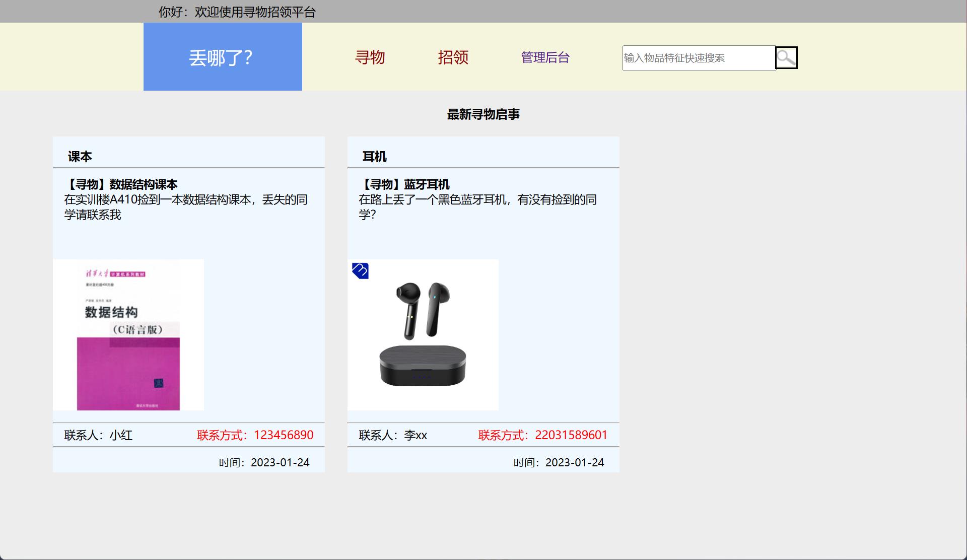Select the '丢哪了？' site logo banner
The image size is (967, 560).
pyautogui.click(x=222, y=57)
